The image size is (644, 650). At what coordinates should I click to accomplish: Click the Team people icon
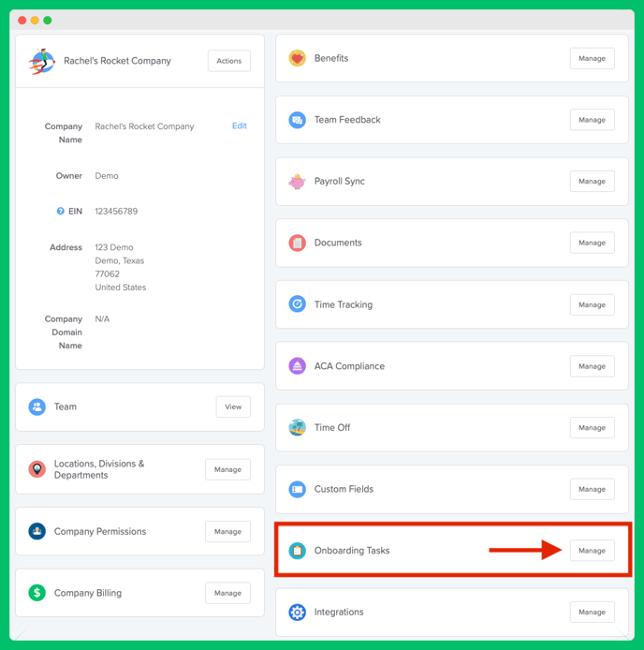tap(37, 406)
